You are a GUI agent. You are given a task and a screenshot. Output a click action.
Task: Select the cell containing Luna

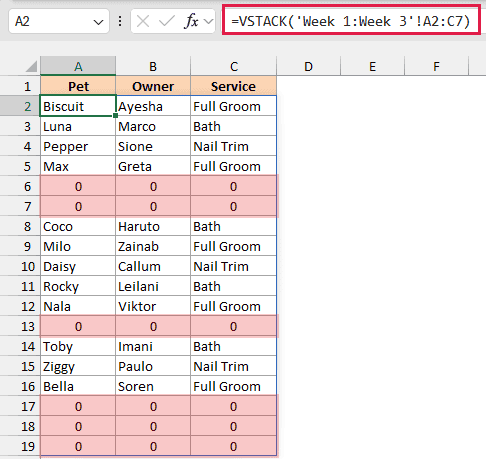pyautogui.click(x=78, y=126)
